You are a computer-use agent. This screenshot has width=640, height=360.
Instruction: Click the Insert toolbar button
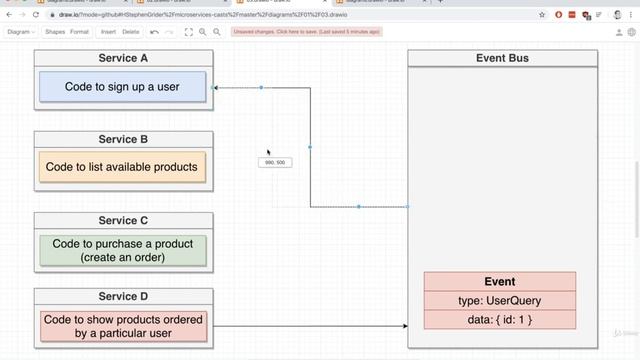coord(108,32)
